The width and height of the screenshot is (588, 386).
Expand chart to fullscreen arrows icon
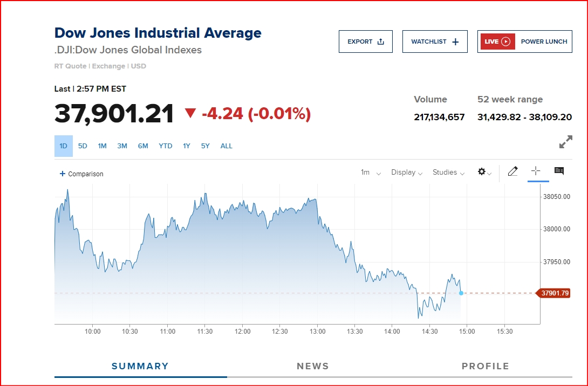(565, 142)
